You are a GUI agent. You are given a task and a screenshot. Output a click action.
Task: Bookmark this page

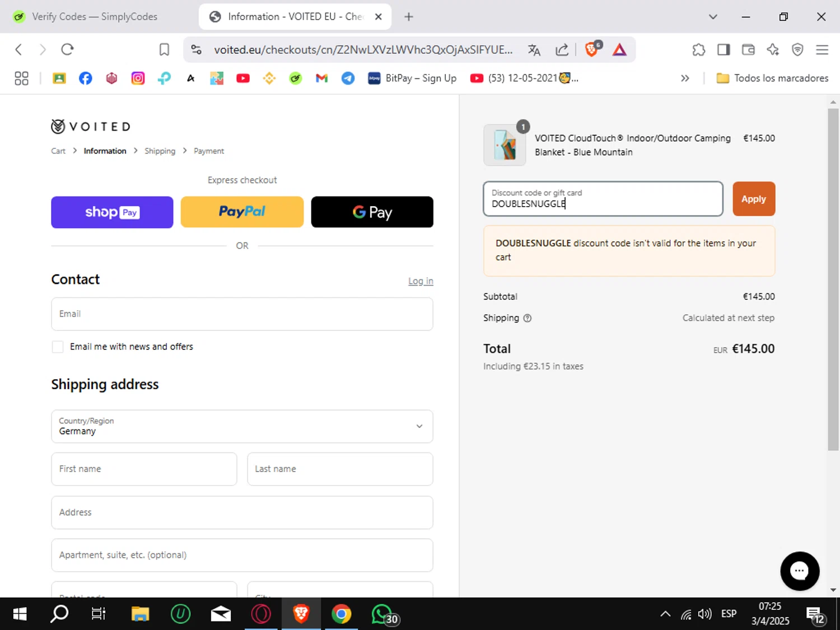tap(164, 50)
